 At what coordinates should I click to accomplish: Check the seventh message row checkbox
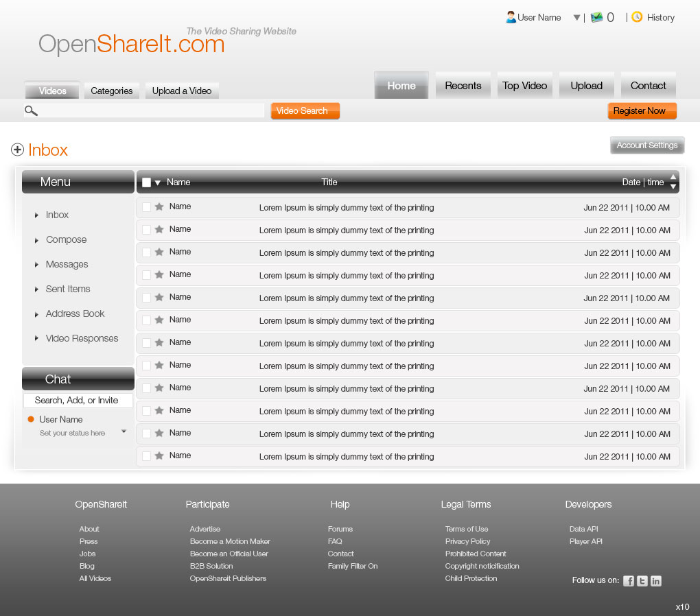coord(146,343)
